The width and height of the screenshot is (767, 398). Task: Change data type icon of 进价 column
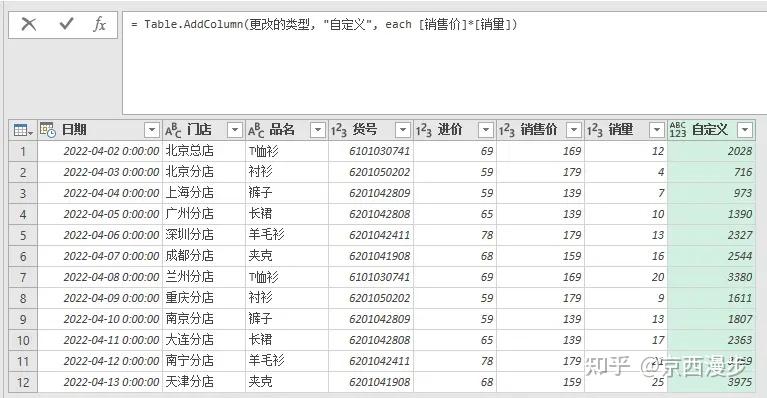click(x=424, y=130)
